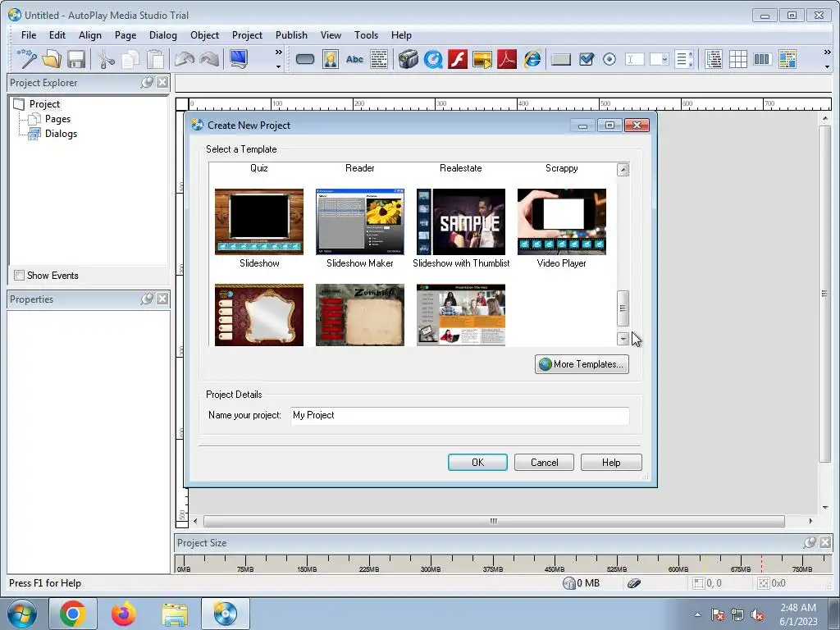
Task: Click the Cut scissors icon
Action: tap(106, 59)
